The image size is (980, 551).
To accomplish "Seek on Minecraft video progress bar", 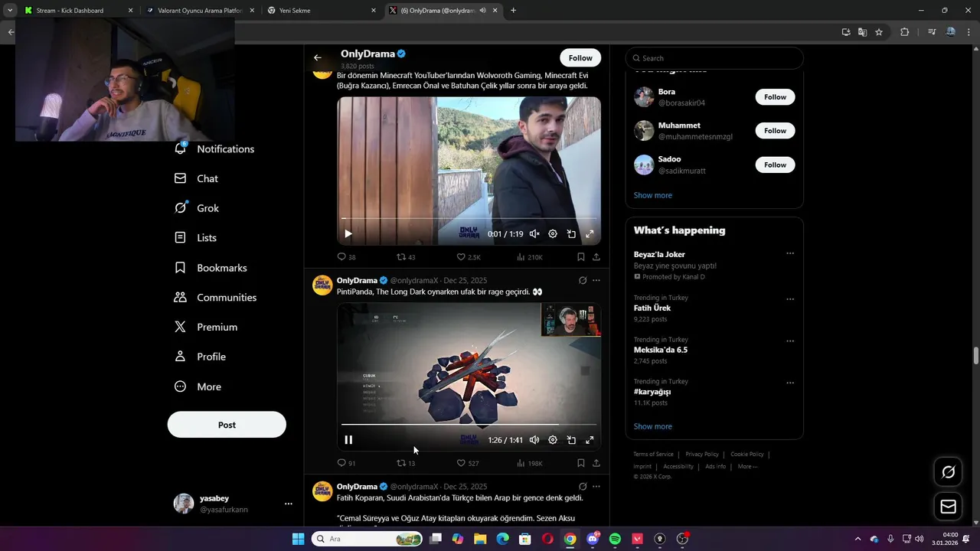I will 469,218.
